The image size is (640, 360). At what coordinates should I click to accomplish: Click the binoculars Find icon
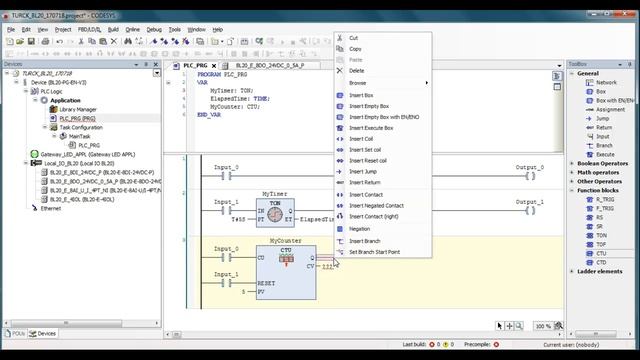[x=128, y=41]
